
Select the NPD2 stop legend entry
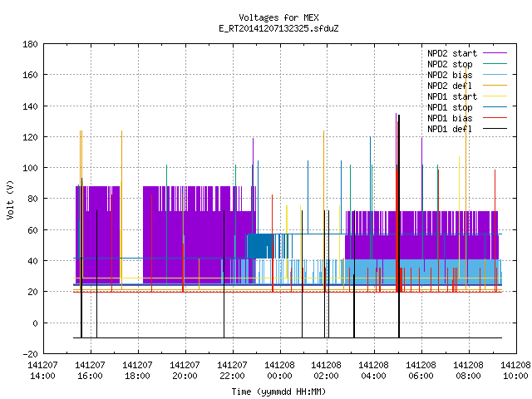[x=450, y=64]
